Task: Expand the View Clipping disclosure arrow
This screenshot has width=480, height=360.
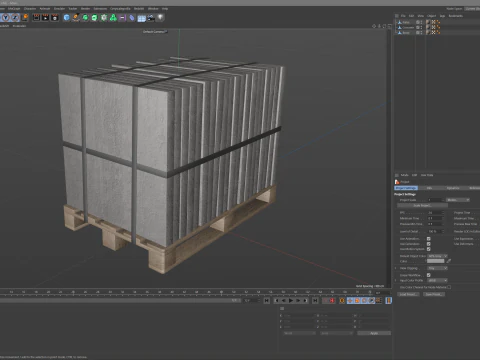Action: (396, 268)
